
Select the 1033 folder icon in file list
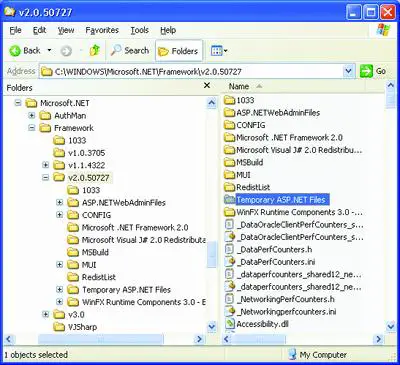230,100
